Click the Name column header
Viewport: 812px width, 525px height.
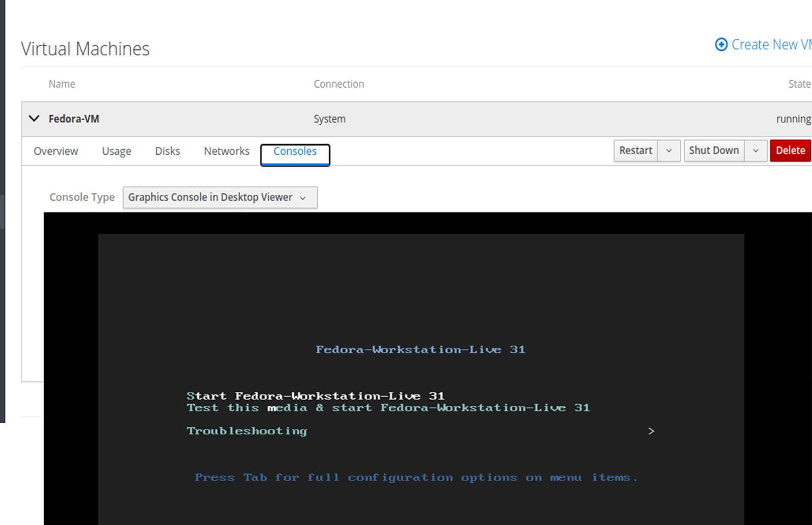click(62, 84)
